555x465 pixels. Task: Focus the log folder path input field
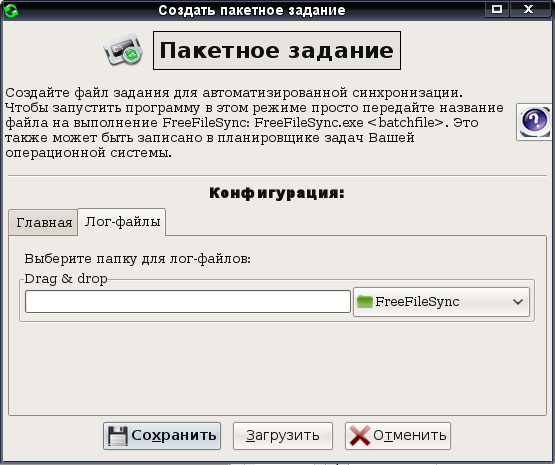[188, 302]
